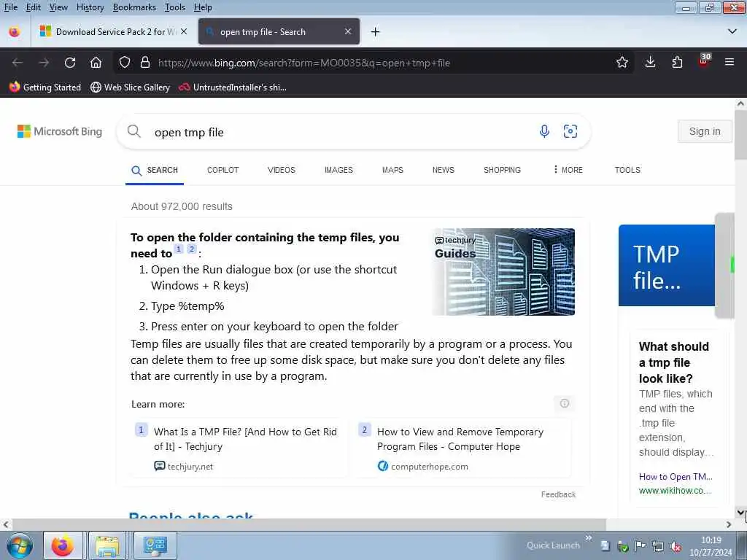Image resolution: width=747 pixels, height=560 pixels.
Task: Open Windows Start menu orb
Action: [x=20, y=545]
